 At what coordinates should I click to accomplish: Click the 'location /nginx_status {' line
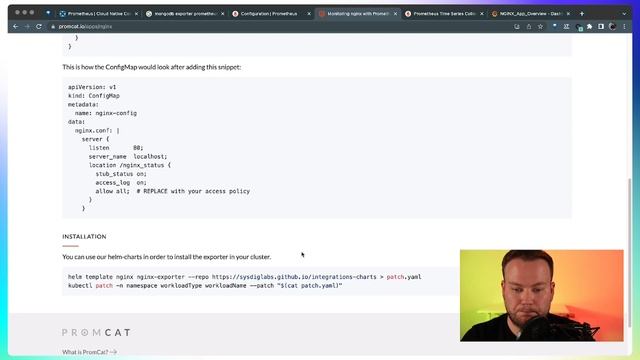click(130, 165)
